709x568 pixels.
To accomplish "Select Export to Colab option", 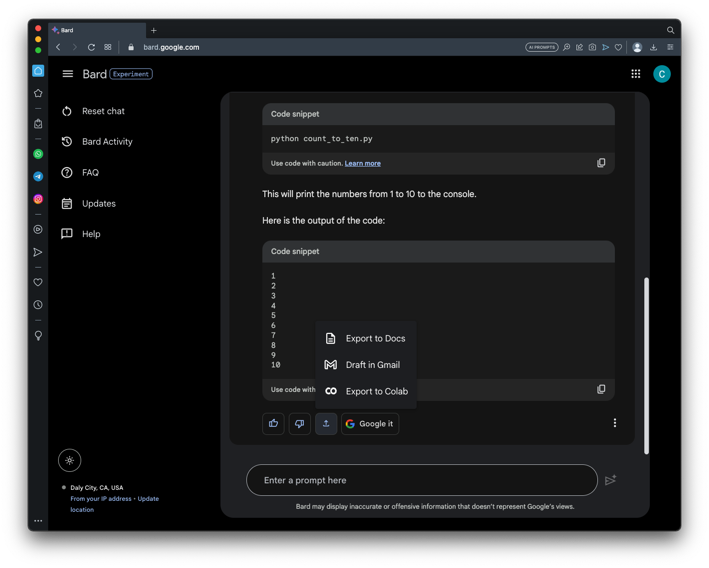I will click(366, 391).
